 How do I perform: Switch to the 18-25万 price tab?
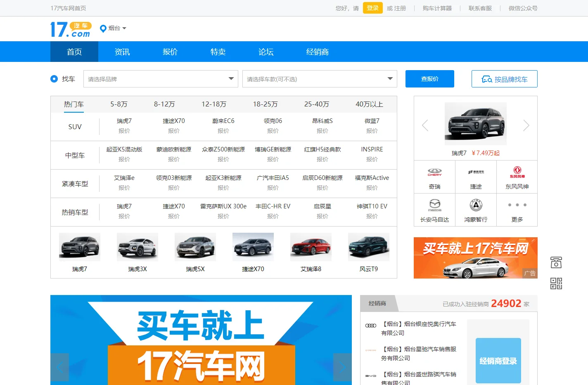266,104
